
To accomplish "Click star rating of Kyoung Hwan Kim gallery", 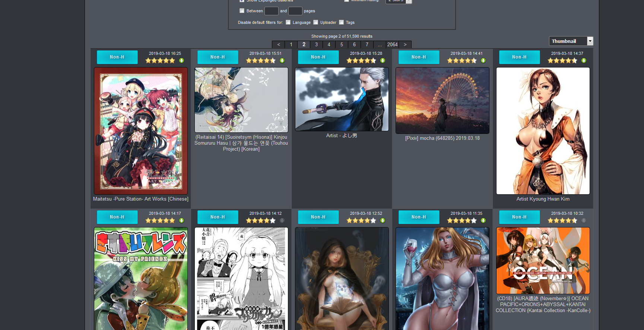I will click(x=562, y=60).
